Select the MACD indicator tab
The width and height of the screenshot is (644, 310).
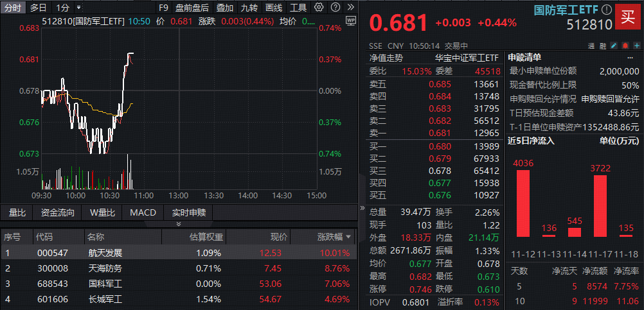143,212
